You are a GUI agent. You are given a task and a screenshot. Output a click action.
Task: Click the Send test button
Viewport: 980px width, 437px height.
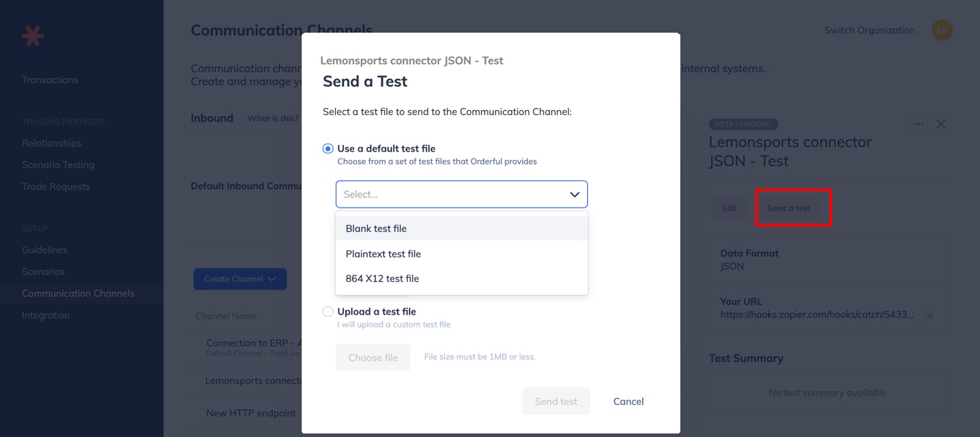click(556, 402)
